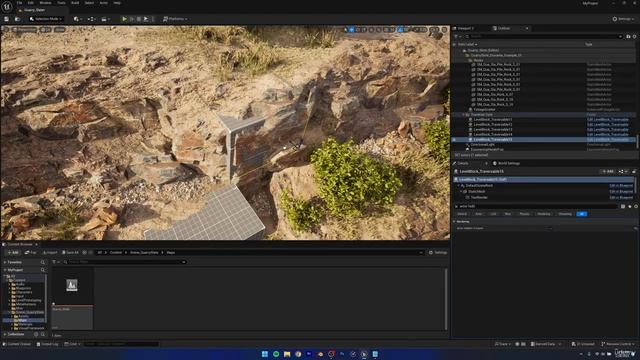Expand the Favorites section
The width and height of the screenshot is (640, 360).
5,262
